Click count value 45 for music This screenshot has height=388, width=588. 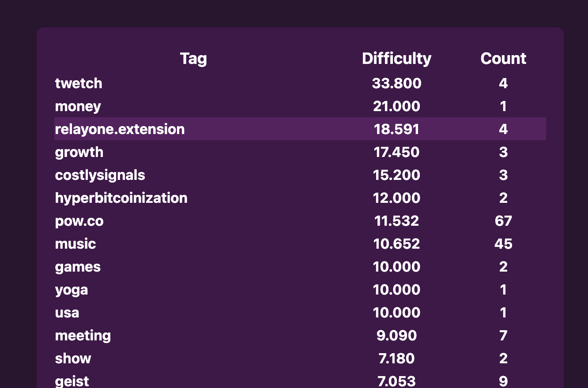tap(503, 244)
